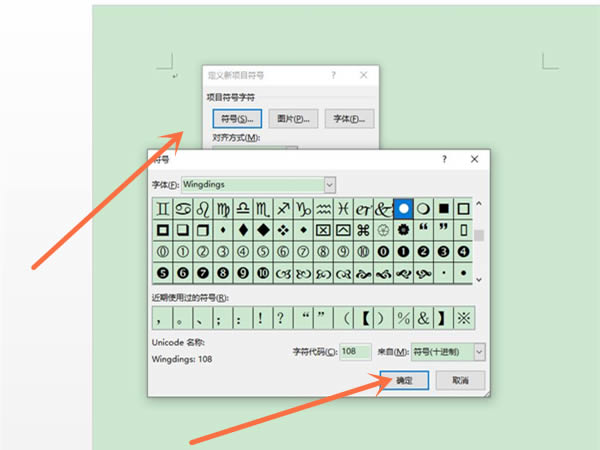Choose the boxed X symbol
Screen dimensions: 600x450
coord(323,230)
